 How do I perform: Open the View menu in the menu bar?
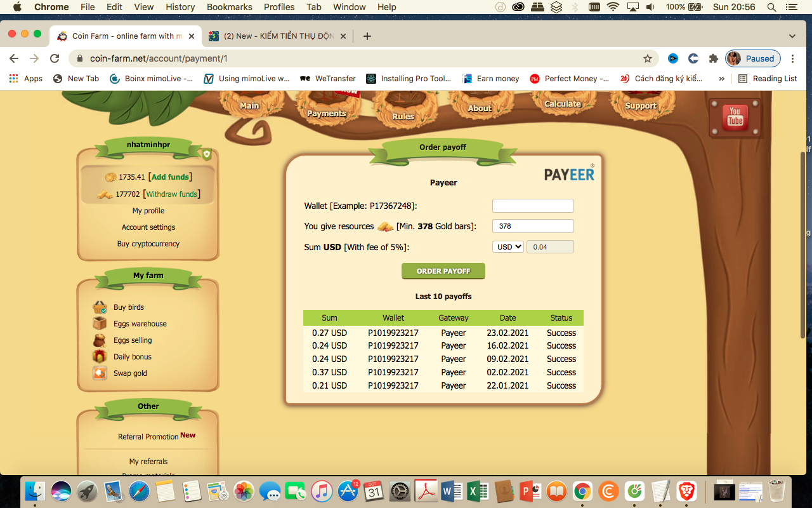(x=144, y=7)
